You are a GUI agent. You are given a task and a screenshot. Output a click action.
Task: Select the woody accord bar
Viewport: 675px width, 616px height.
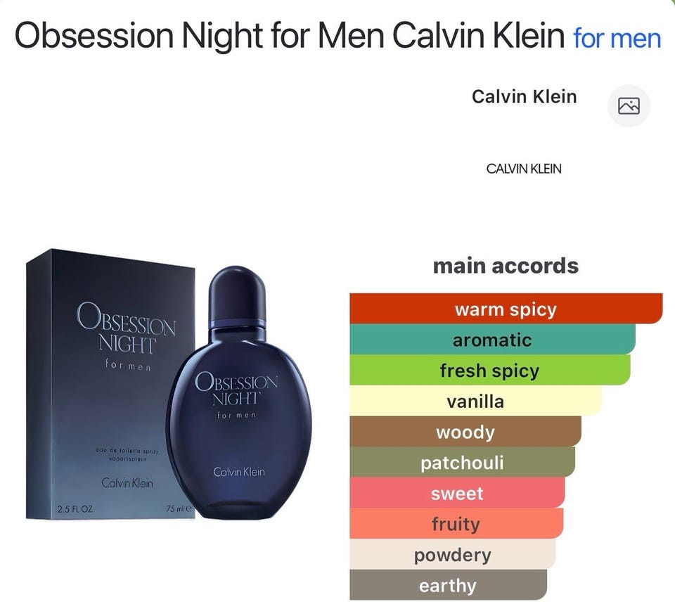tap(465, 432)
